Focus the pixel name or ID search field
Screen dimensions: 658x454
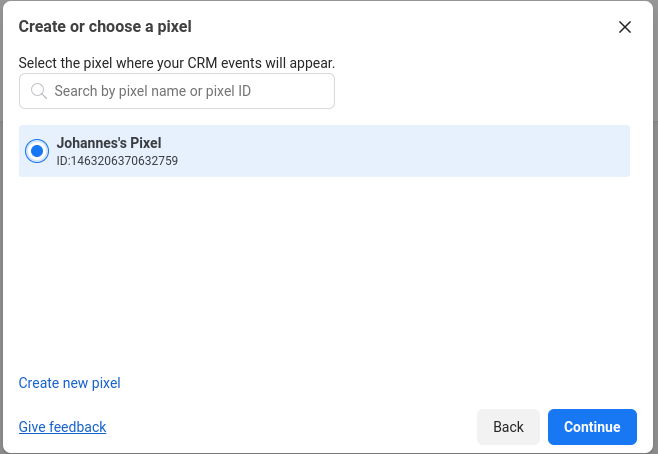177,91
